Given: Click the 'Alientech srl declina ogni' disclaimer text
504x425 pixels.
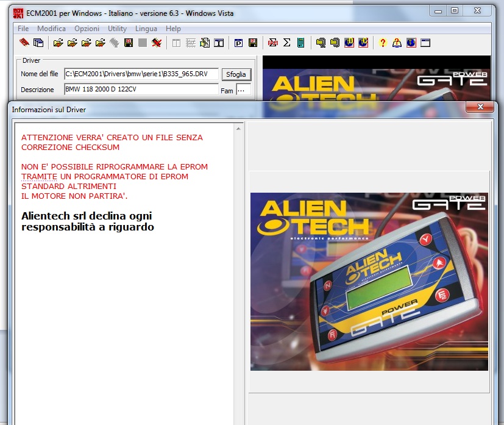Looking at the screenshot, I should [87, 216].
